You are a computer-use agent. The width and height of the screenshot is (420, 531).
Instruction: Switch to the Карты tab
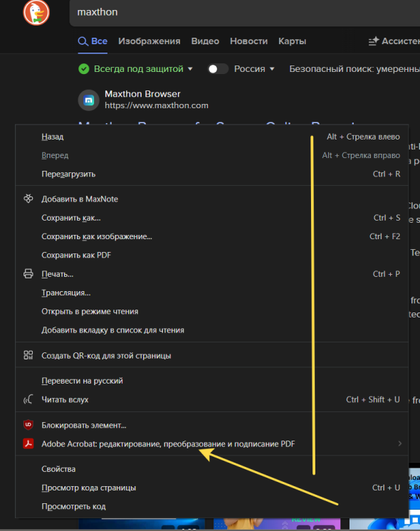coord(292,41)
